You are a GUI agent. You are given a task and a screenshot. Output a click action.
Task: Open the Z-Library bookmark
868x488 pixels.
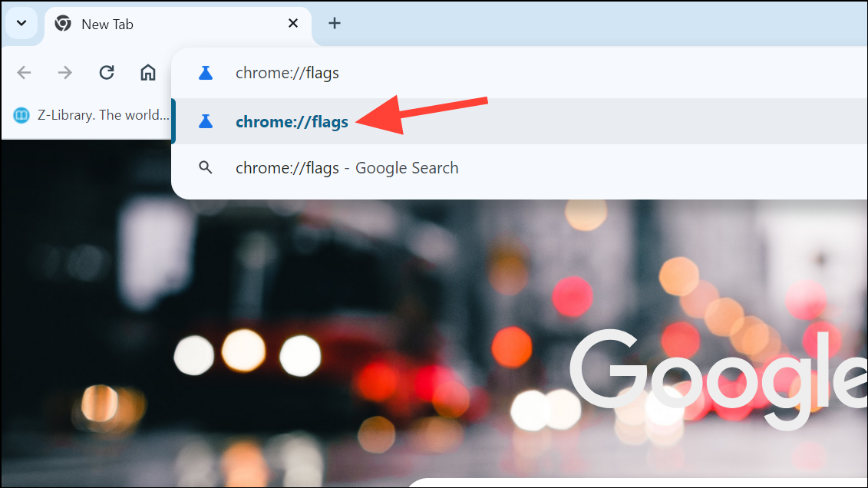point(91,115)
